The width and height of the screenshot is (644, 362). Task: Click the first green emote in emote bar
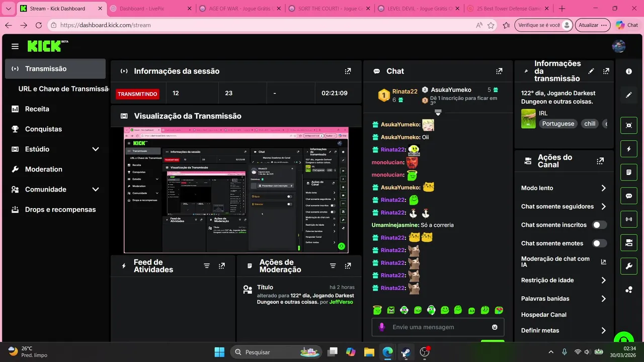377,310
